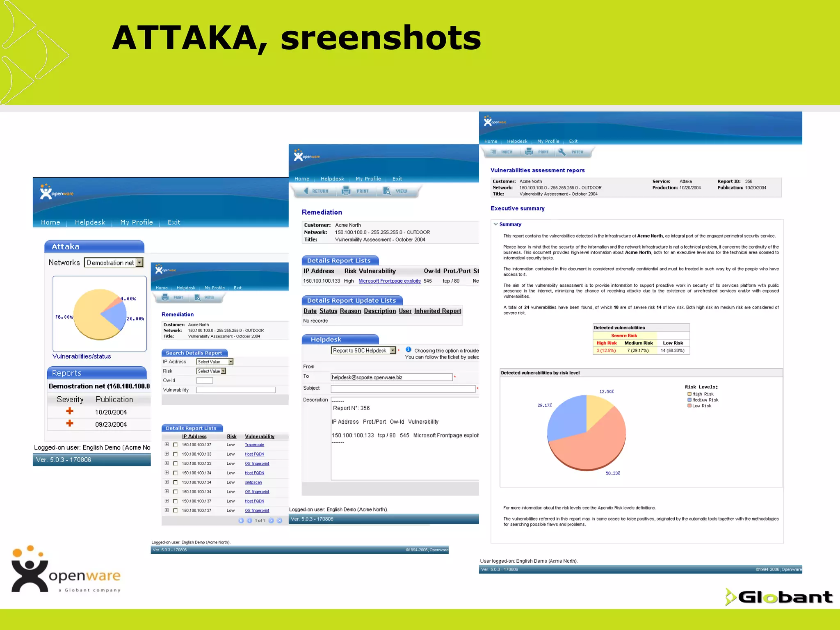
Task: Tick checkbox for 150.100.100.137 Traceroute row
Action: 176,445
